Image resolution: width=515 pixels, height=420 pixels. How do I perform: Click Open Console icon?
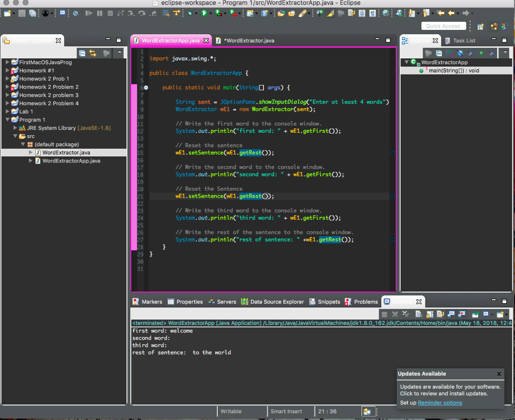coord(500,314)
